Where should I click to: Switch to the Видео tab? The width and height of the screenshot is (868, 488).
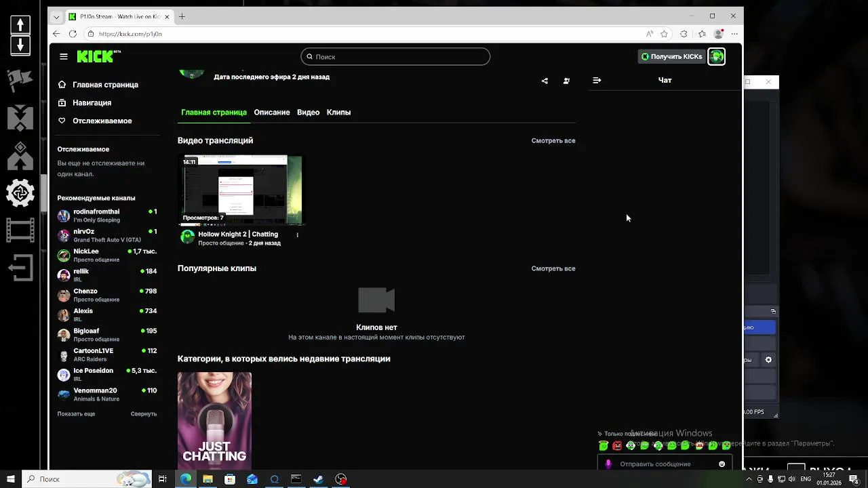click(x=308, y=113)
